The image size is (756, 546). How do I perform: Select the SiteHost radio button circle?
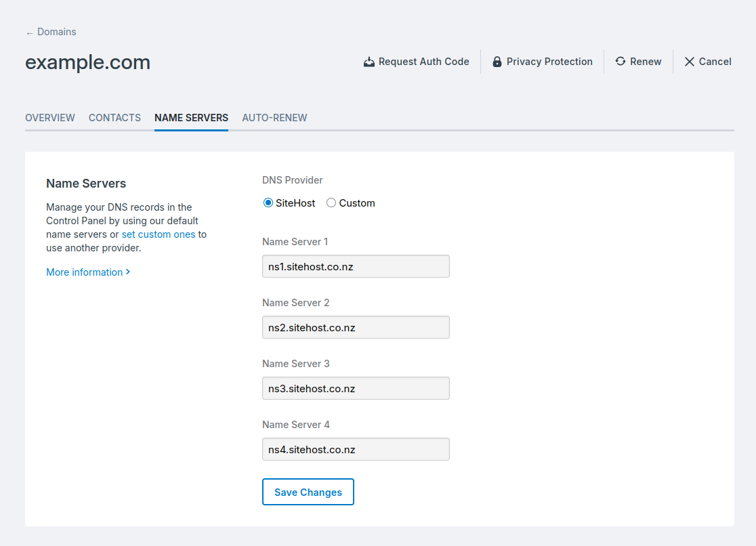(x=268, y=203)
